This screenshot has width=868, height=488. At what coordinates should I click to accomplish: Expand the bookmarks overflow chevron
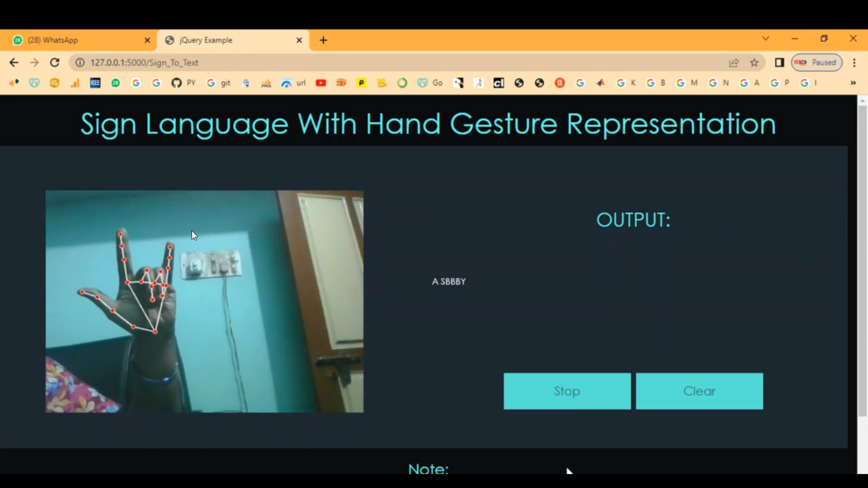tap(852, 83)
